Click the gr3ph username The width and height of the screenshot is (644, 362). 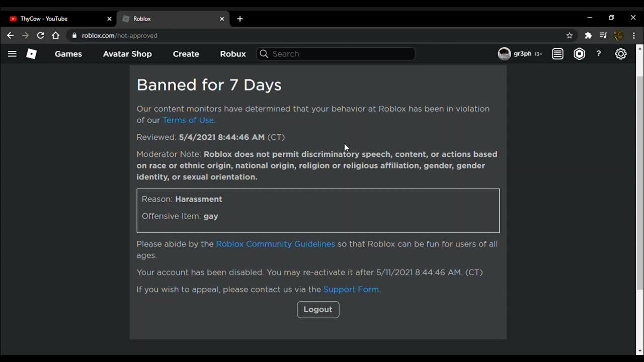tap(523, 54)
